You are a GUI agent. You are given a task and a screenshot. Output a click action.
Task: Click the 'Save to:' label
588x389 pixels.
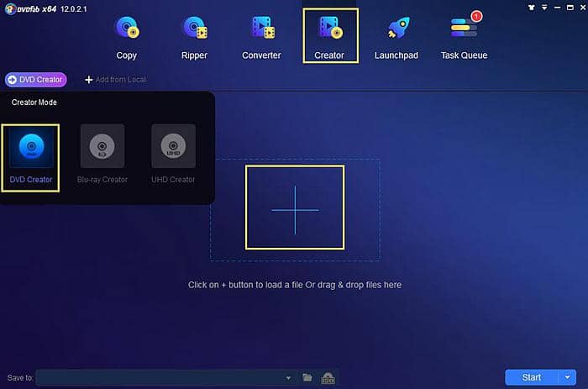click(20, 378)
